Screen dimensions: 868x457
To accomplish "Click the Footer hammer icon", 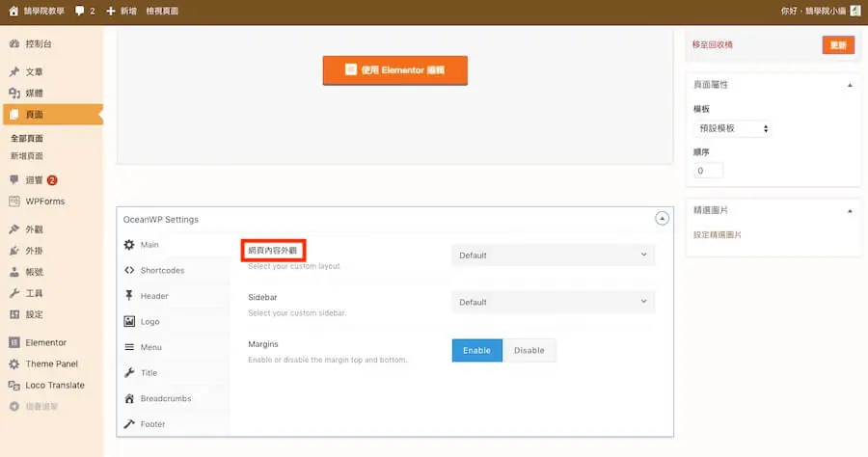I will (x=129, y=424).
